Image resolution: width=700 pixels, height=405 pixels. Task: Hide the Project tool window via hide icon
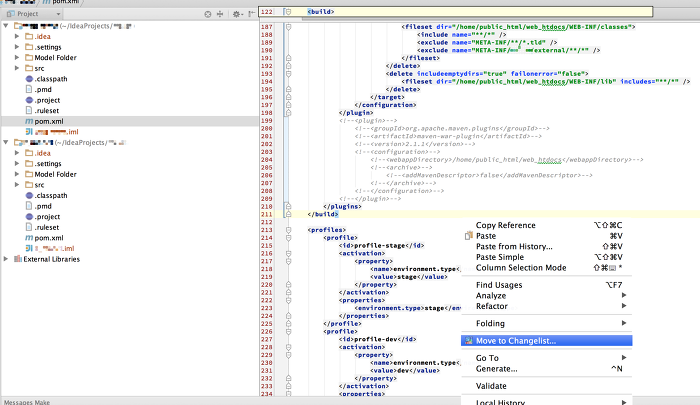click(251, 14)
